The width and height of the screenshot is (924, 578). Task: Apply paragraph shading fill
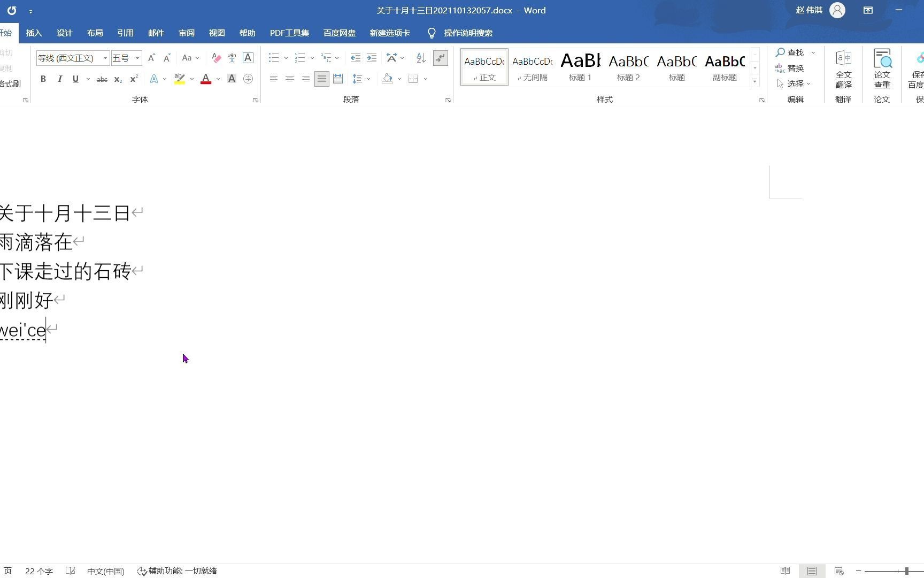388,79
